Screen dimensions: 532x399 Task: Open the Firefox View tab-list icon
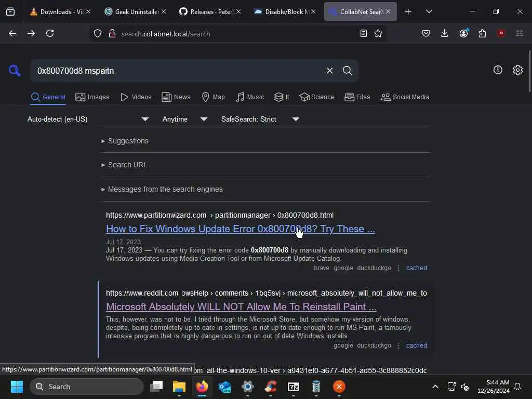pos(10,11)
